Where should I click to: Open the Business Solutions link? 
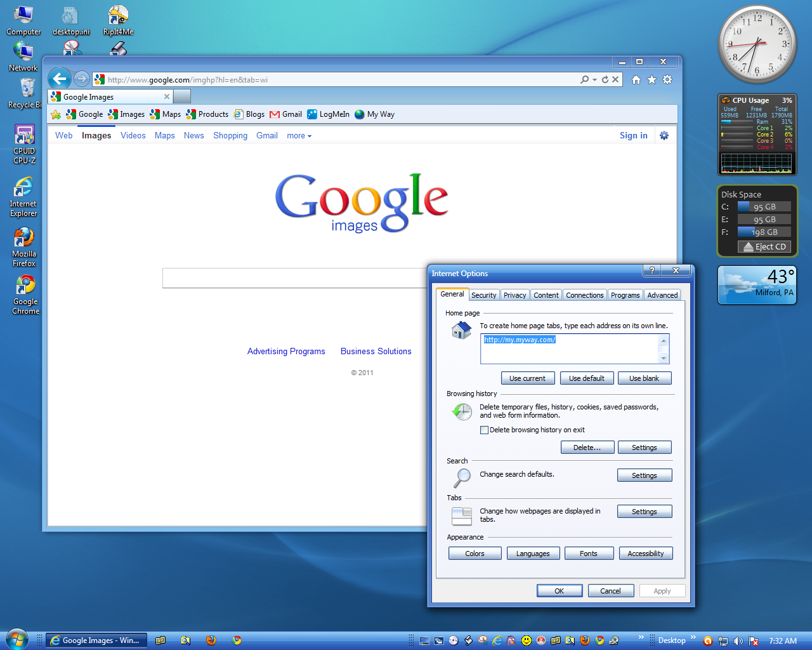coord(376,351)
